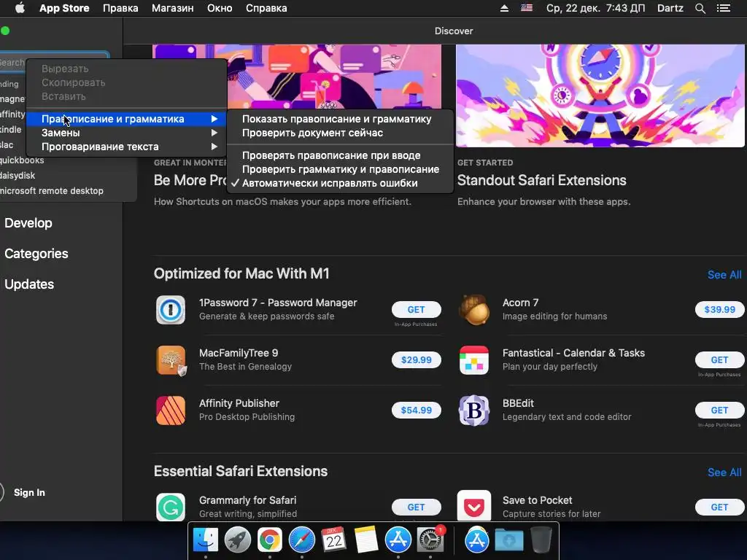Open the Standout Safari Extensions banner
Viewport: 747px width, 560px height.
pos(600,96)
